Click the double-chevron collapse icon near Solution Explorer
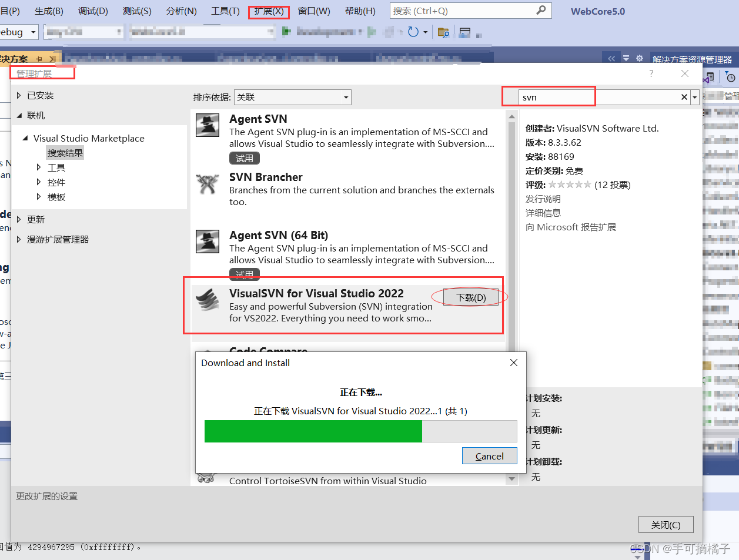This screenshot has width=739, height=560. pos(611,59)
